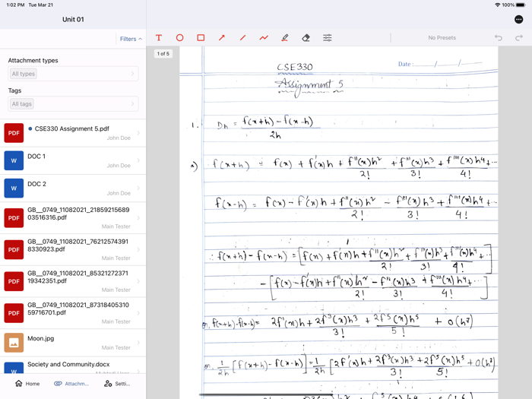Open GB__0749_11082021_8731840531059716701.pdf

(x=73, y=313)
